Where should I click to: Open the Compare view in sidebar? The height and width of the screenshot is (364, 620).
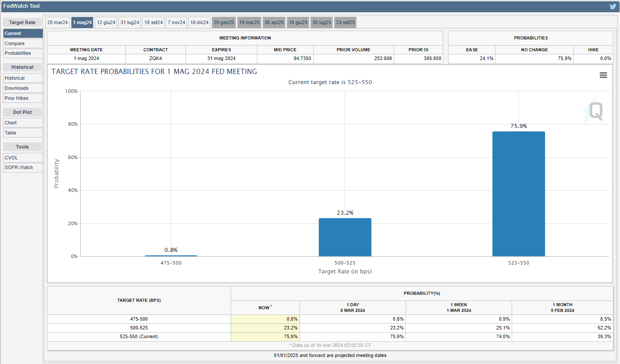[x=23, y=43]
